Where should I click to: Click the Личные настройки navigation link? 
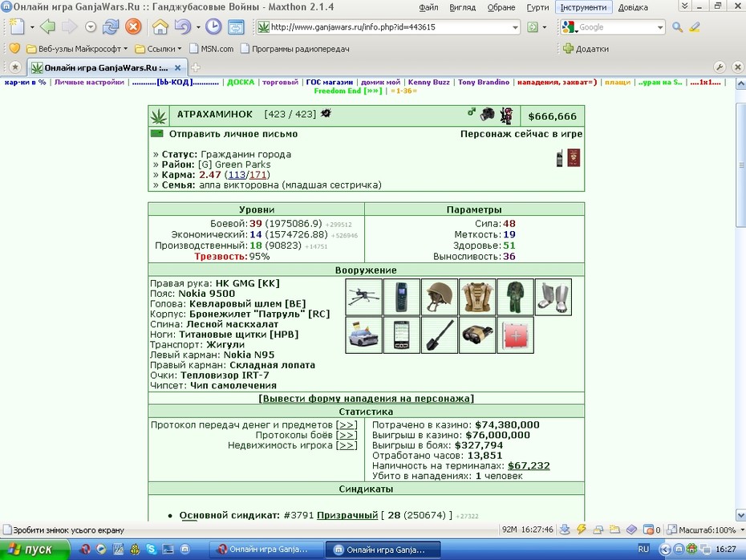click(89, 82)
